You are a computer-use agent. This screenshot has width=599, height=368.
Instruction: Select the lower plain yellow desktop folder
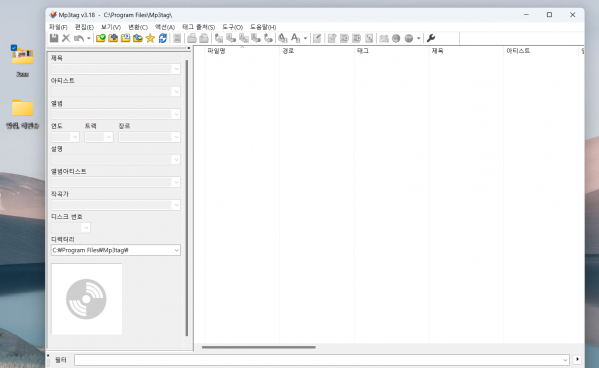pos(23,108)
